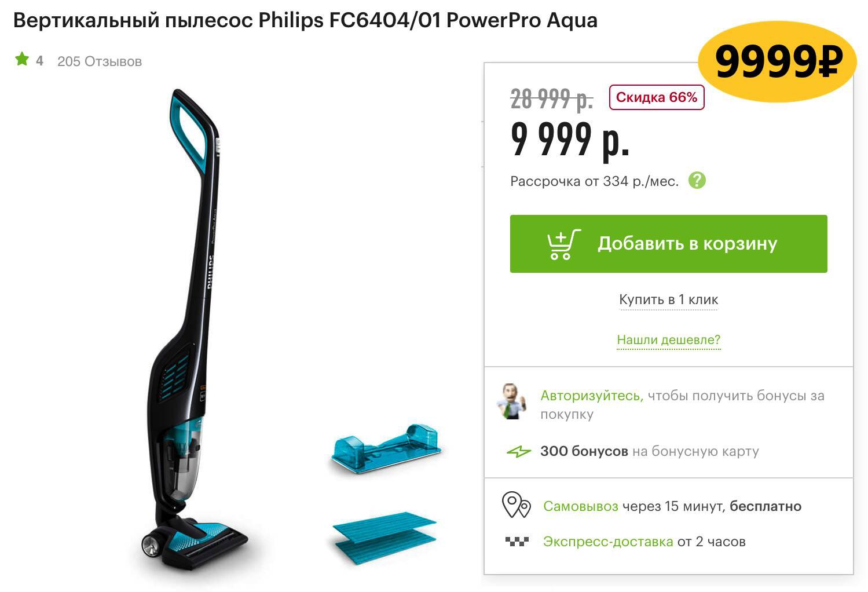This screenshot has height=592, width=868.
Task: Choose Купить в 1 клик
Action: [668, 299]
